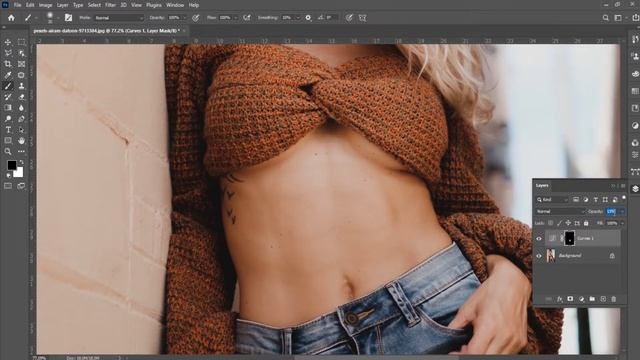640x360 pixels.
Task: Open the Window menu
Action: [x=175, y=5]
